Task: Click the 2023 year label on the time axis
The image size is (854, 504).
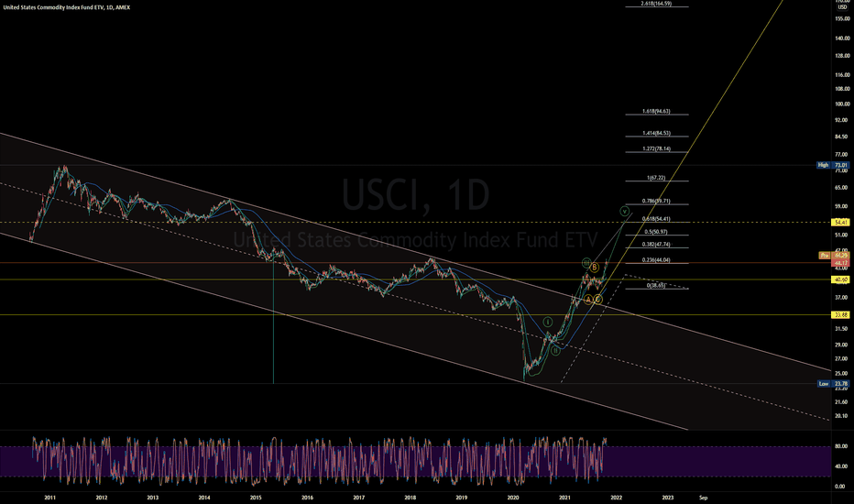Action: click(x=668, y=498)
